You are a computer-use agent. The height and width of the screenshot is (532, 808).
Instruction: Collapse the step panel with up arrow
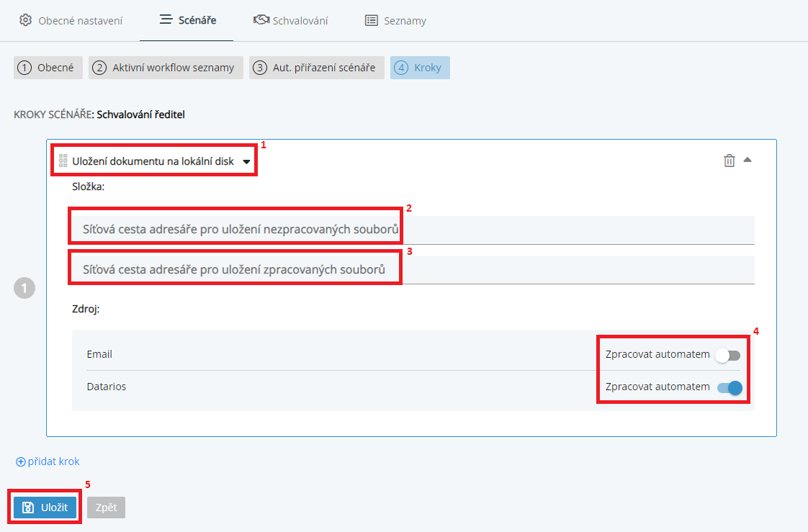click(x=748, y=160)
